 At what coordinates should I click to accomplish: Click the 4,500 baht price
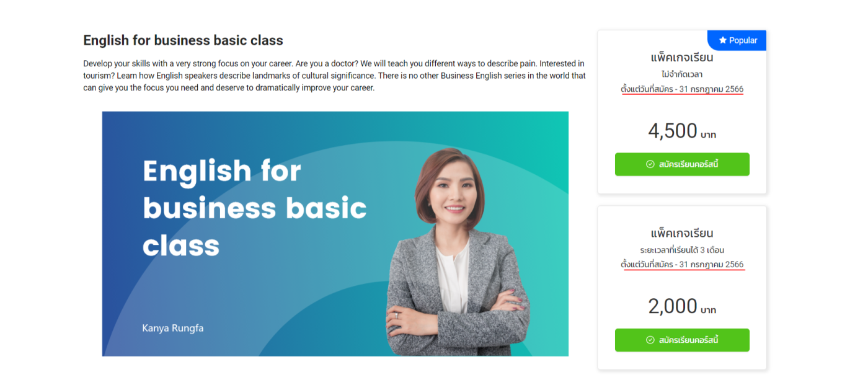point(682,131)
